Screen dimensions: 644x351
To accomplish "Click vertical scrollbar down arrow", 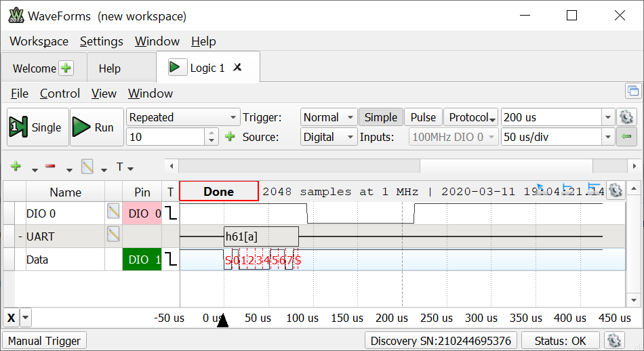I will 634,300.
